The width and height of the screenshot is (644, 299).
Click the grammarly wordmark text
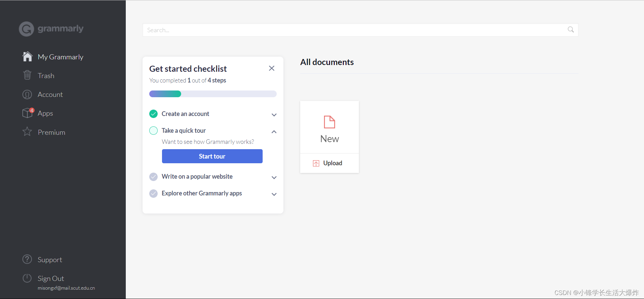tap(60, 29)
